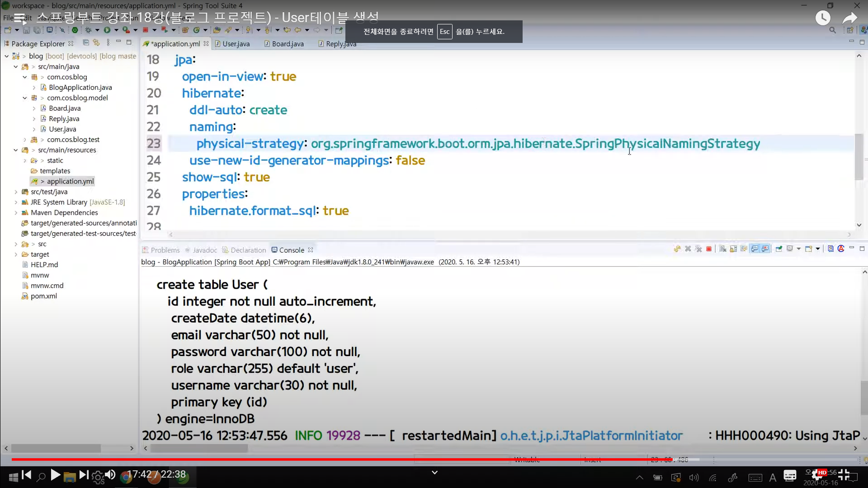
Task: Click Console horizontal scrollbar thumb
Action: [199, 448]
